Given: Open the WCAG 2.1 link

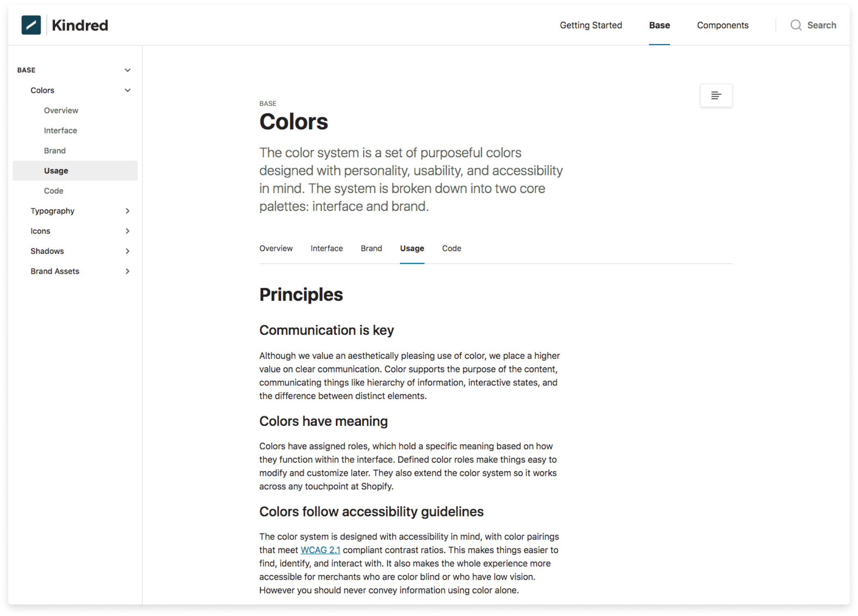Looking at the screenshot, I should [x=320, y=550].
